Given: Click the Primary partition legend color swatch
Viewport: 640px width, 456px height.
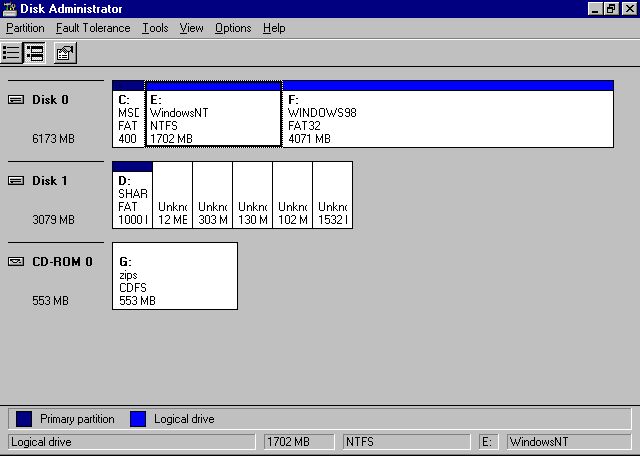Looking at the screenshot, I should [24, 419].
